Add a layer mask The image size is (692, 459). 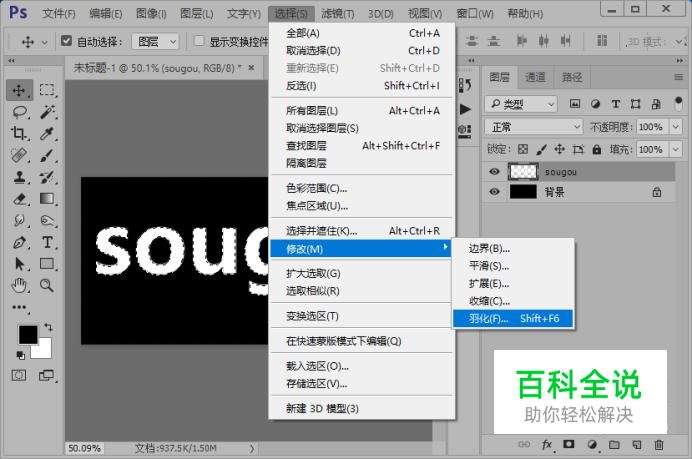569,444
